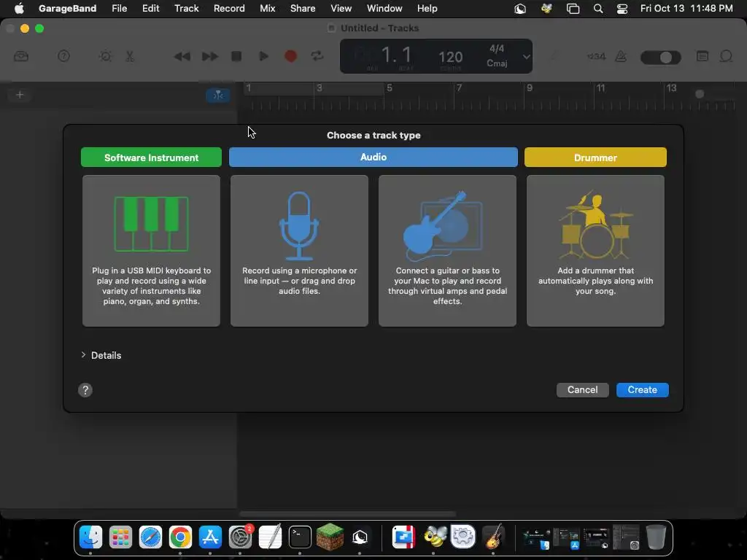Open the View menu
The height and width of the screenshot is (560, 747).
pyautogui.click(x=341, y=8)
